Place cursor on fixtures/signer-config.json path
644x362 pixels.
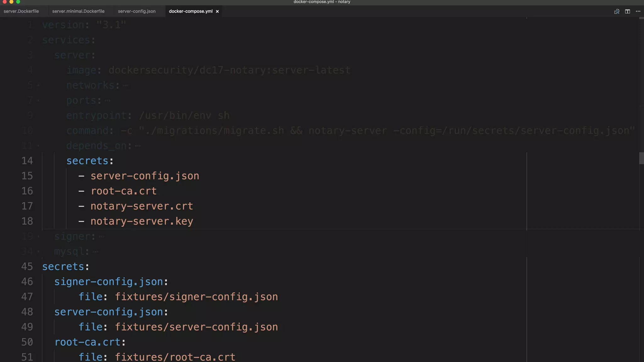coord(196,297)
